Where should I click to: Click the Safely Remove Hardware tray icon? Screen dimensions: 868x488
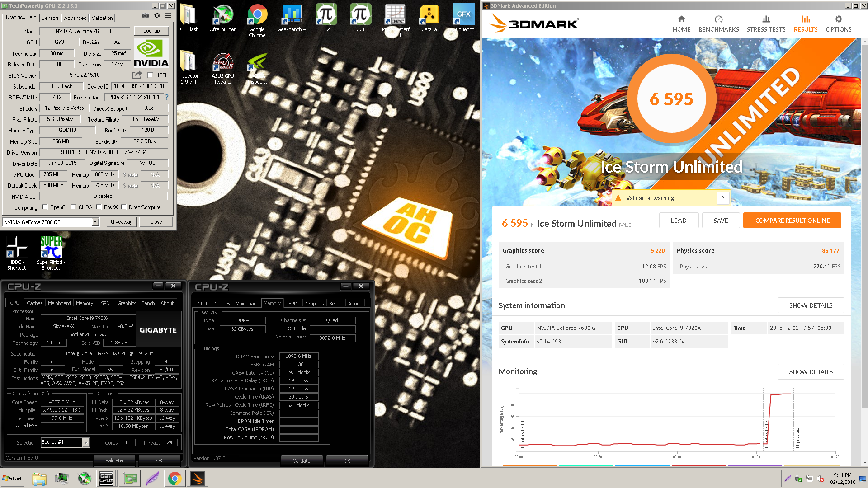[799, 479]
